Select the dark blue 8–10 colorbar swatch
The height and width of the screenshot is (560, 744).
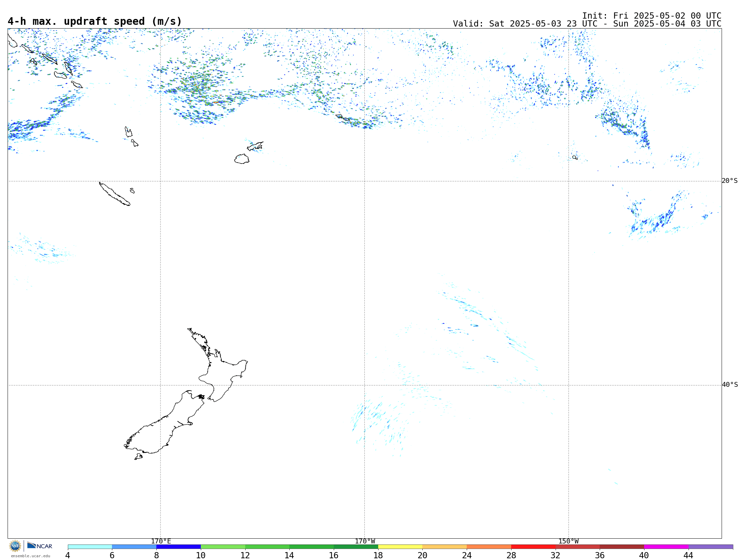coord(178,547)
